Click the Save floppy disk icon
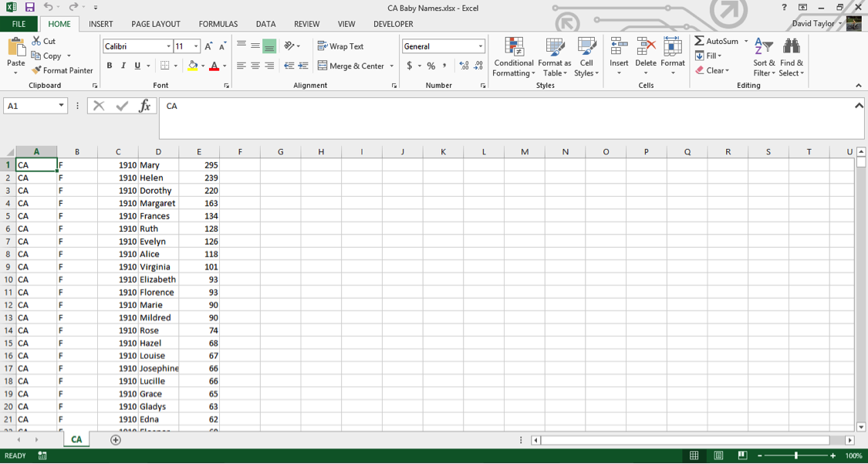Image resolution: width=868 pixels, height=464 pixels. click(x=30, y=8)
